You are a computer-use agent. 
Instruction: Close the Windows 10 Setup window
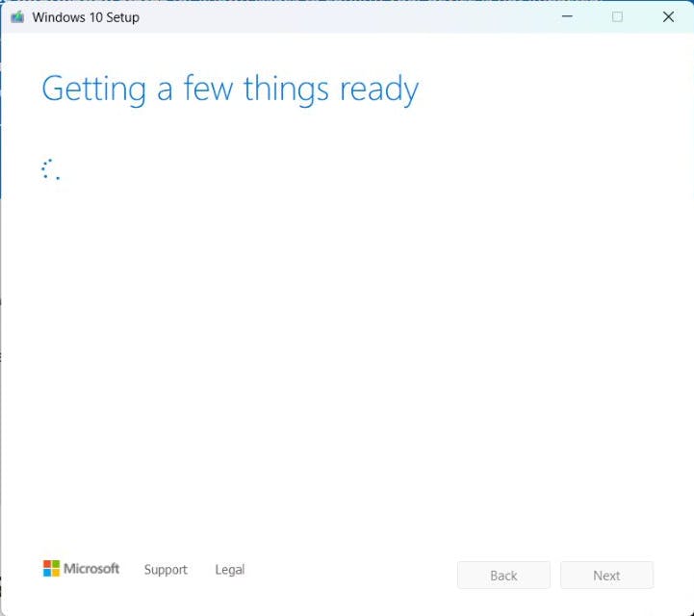668,16
